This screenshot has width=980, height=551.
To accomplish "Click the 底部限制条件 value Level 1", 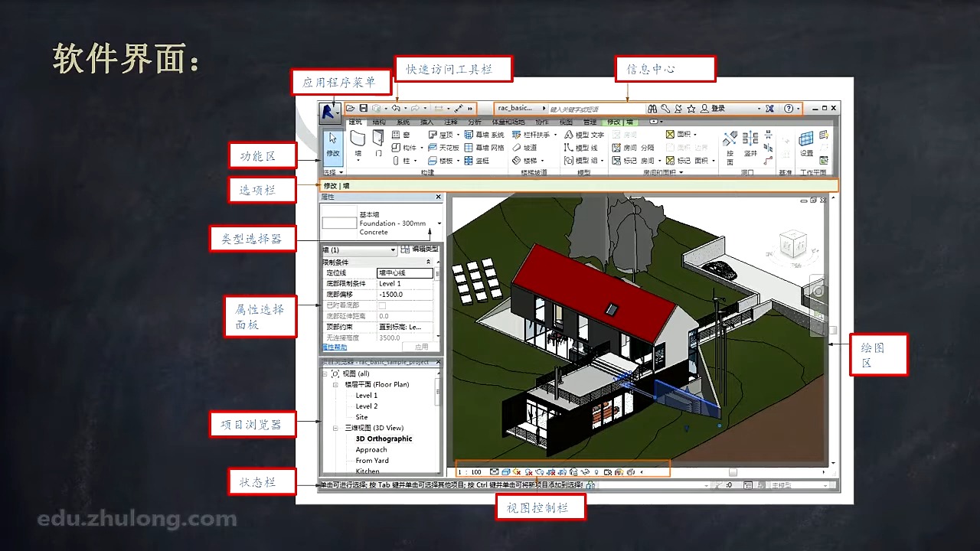I will tap(406, 284).
